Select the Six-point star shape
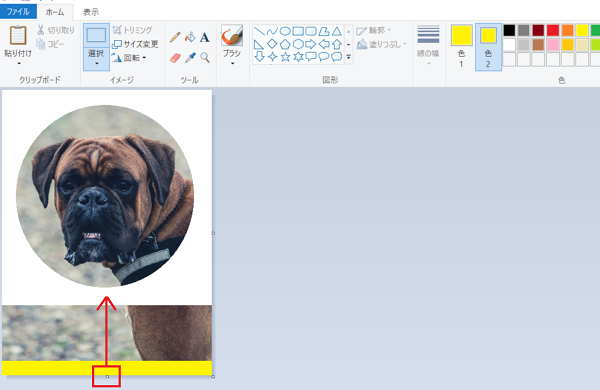Image resolution: width=600 pixels, height=390 pixels. (298, 57)
